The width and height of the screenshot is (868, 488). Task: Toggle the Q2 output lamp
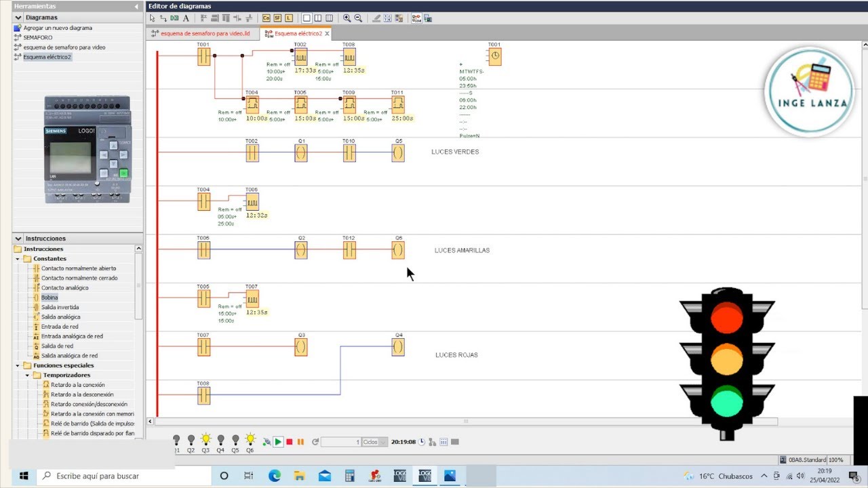click(x=191, y=441)
